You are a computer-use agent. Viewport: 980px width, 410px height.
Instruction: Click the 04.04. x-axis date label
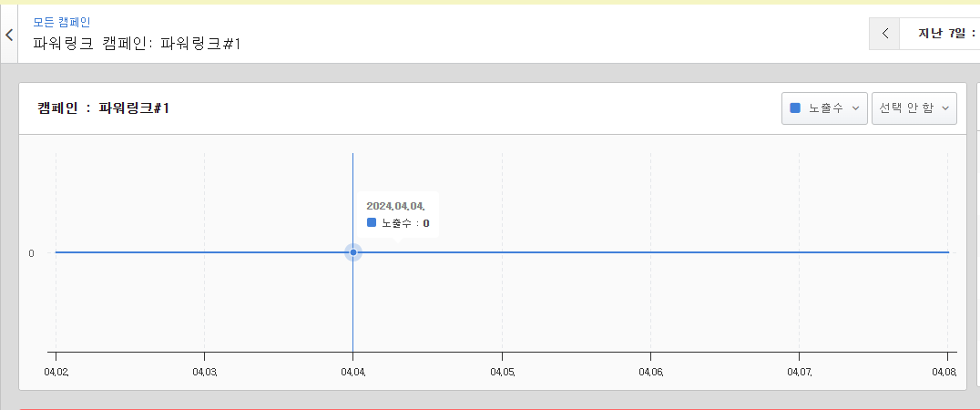tap(353, 372)
